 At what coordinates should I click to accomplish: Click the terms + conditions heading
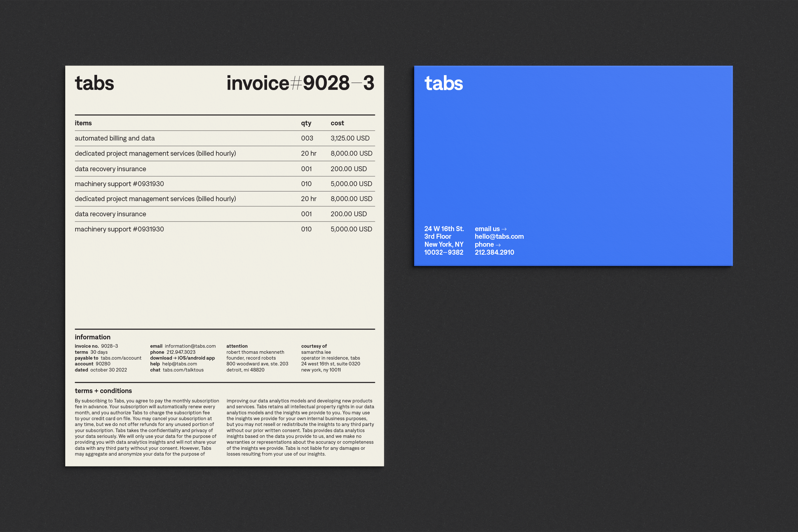point(103,390)
